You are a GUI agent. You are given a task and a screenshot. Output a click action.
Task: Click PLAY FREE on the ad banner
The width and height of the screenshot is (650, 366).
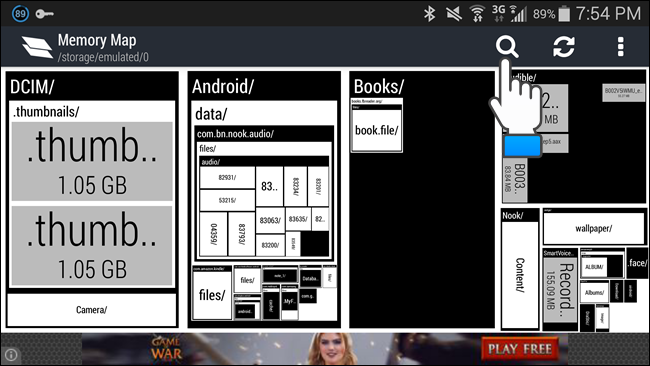520,349
